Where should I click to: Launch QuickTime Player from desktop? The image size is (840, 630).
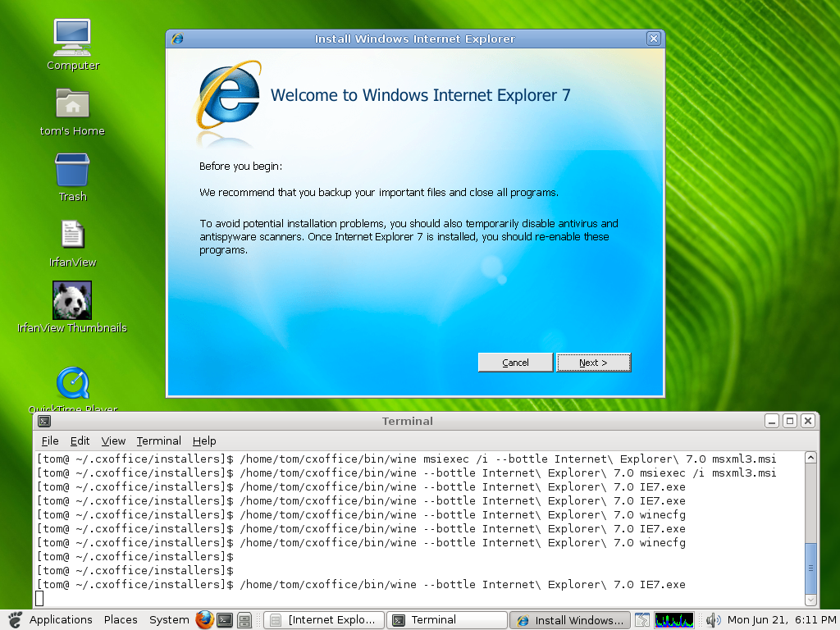(72, 383)
